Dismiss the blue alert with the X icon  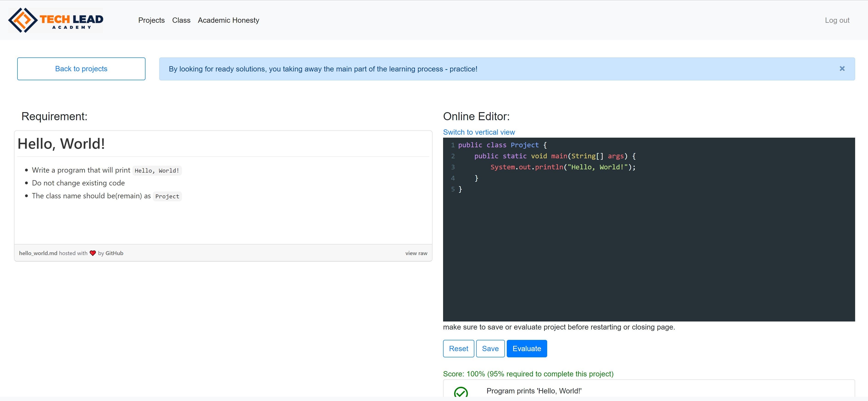click(842, 69)
